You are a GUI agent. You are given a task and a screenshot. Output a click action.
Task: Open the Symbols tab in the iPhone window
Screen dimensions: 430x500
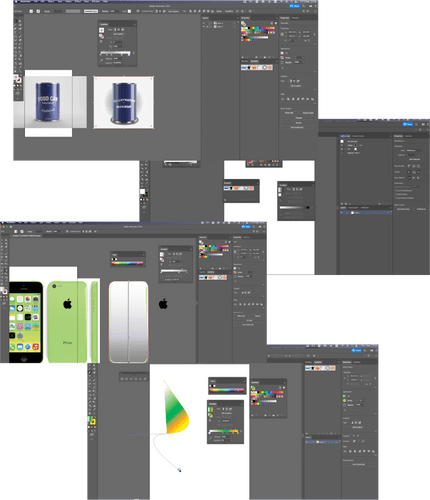click(211, 272)
